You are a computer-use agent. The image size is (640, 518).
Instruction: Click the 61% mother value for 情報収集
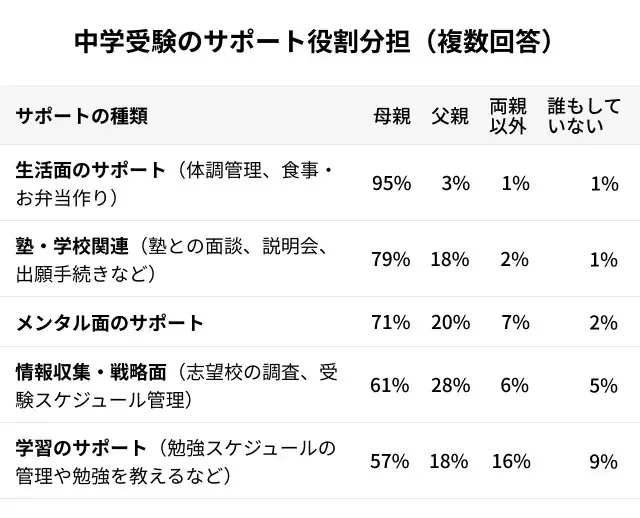[x=391, y=386]
